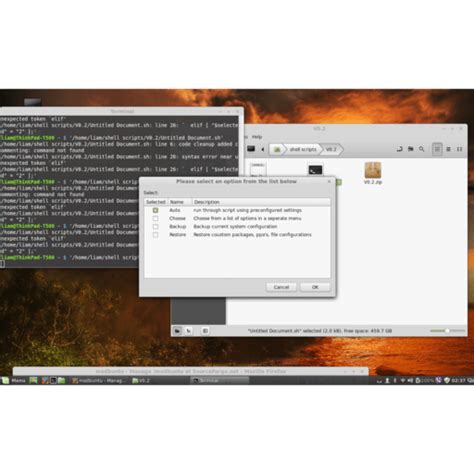Open the user applet in system tray
The height and width of the screenshot is (474, 474).
point(387,380)
